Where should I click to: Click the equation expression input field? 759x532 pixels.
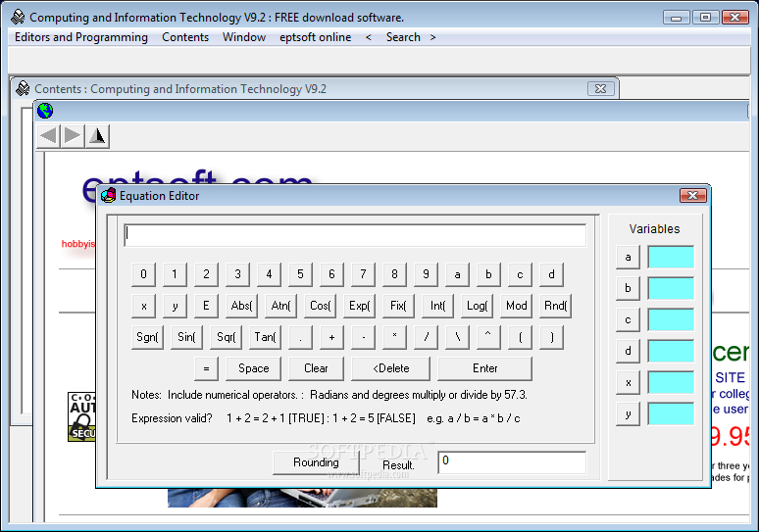355,235
